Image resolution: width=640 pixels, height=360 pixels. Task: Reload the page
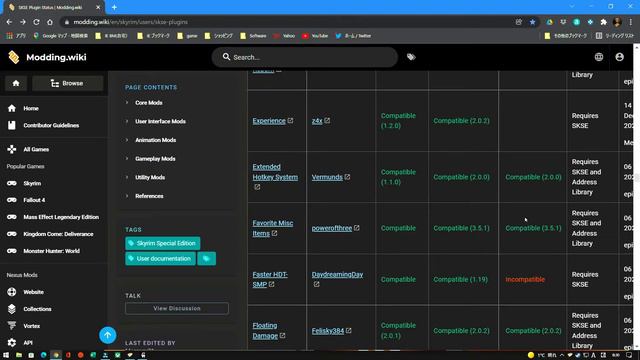pyautogui.click(x=36, y=22)
